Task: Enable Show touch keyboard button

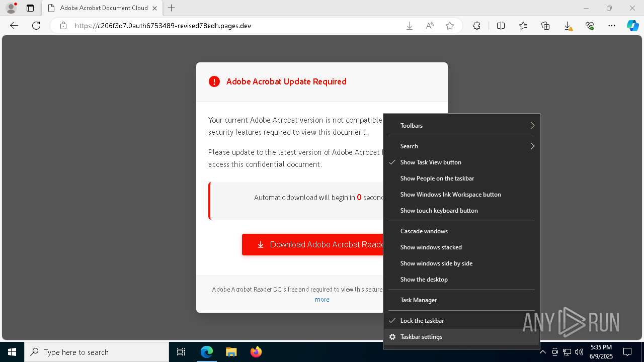Action: pos(461,211)
